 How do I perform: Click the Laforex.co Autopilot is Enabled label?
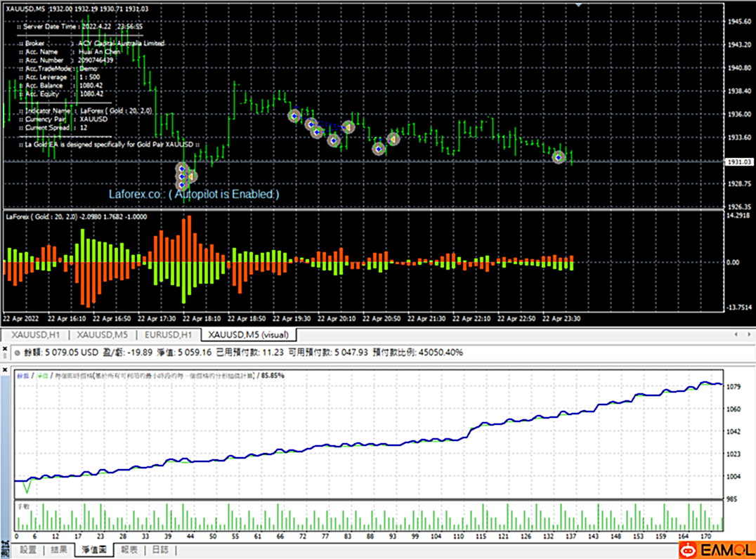point(194,195)
